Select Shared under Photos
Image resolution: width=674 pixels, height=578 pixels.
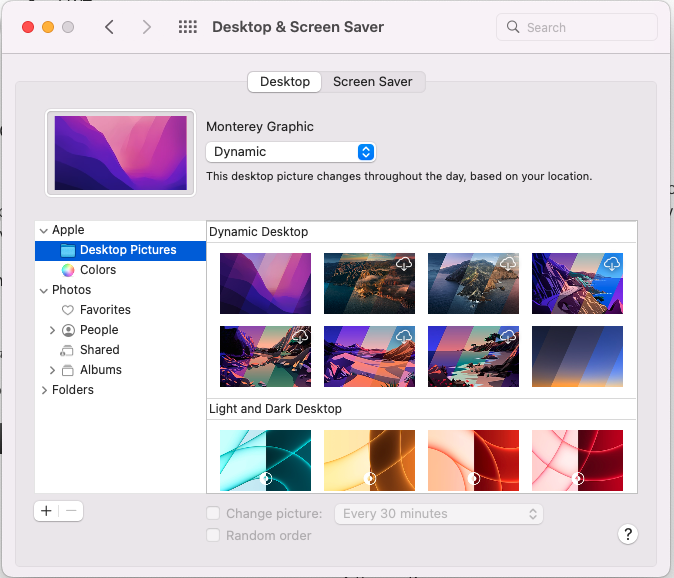click(x=120, y=350)
